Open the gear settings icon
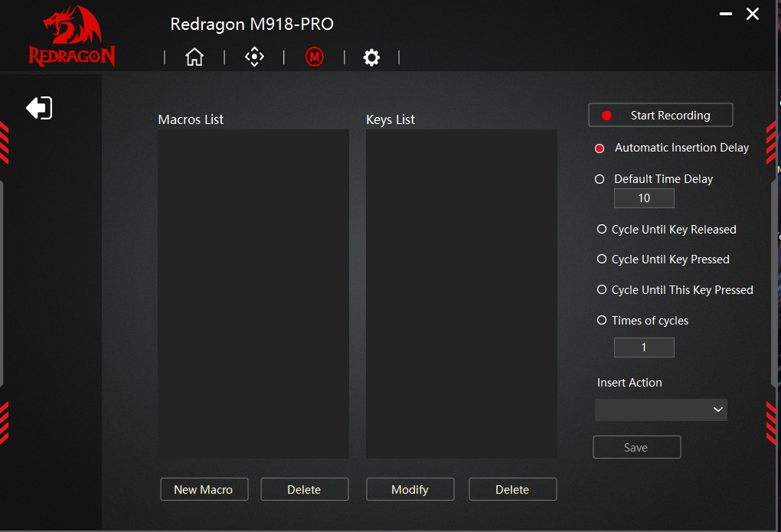781x532 pixels. tap(371, 57)
